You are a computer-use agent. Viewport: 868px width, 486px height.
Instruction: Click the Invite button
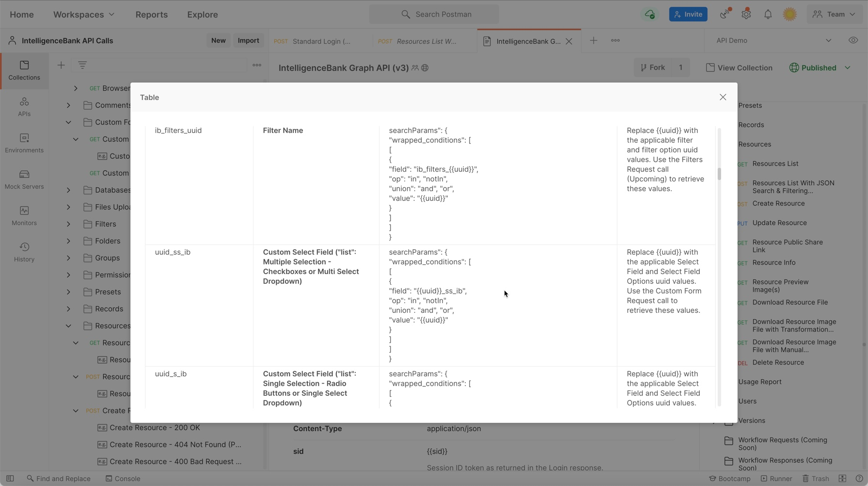[688, 15]
